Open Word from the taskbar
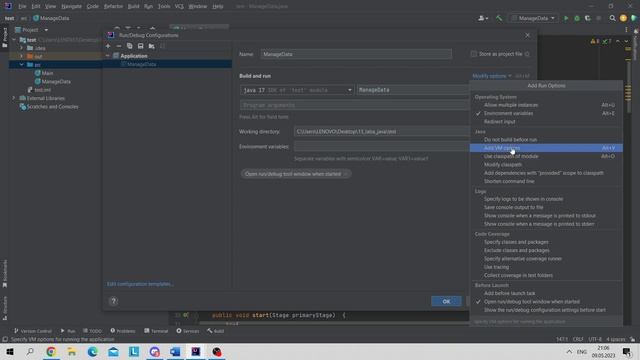 [175, 352]
